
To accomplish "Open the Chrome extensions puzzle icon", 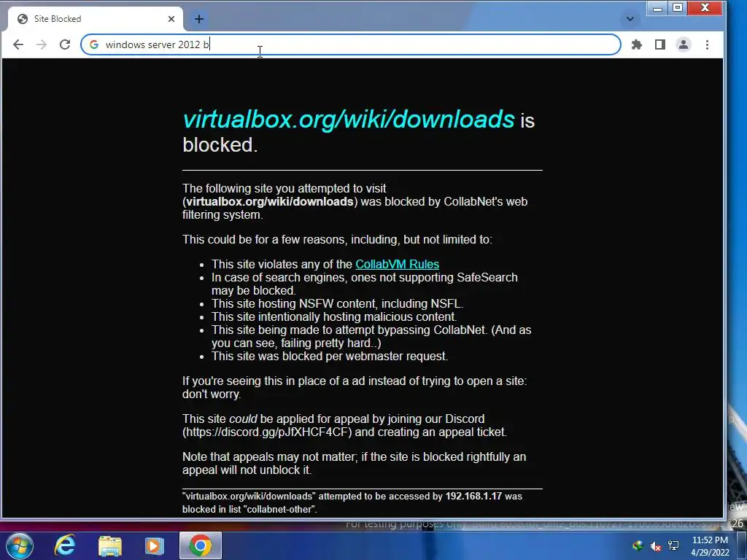I will tap(636, 44).
